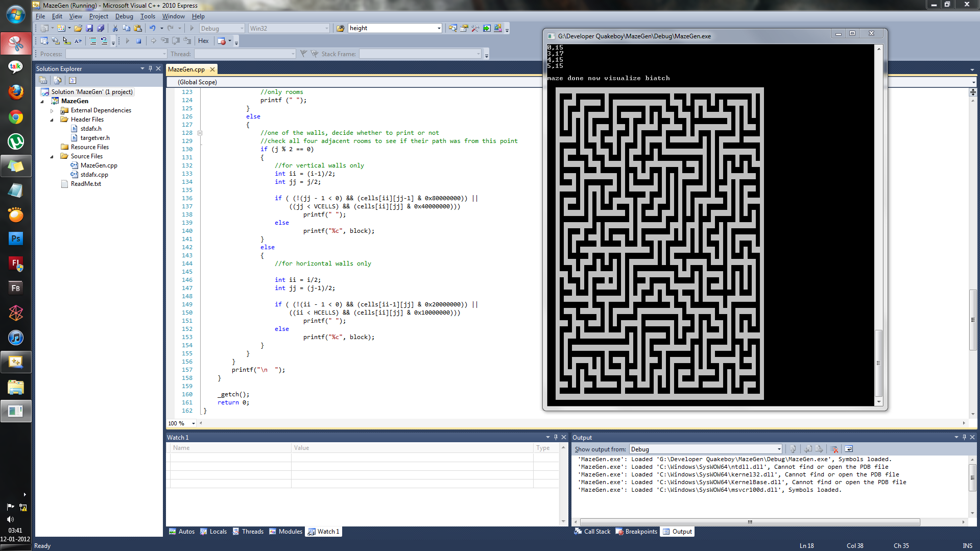Open the Edit menu
This screenshot has width=980, height=551.
point(57,16)
